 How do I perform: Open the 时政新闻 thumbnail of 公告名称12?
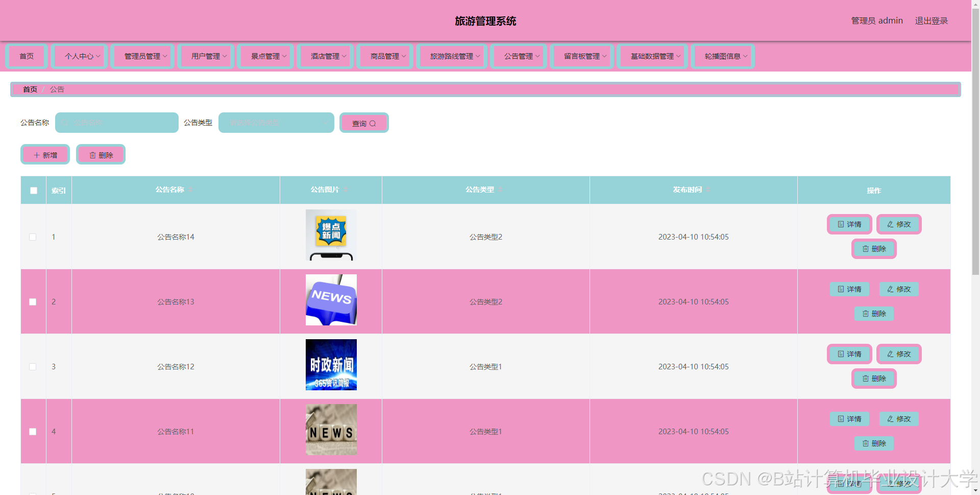click(331, 365)
